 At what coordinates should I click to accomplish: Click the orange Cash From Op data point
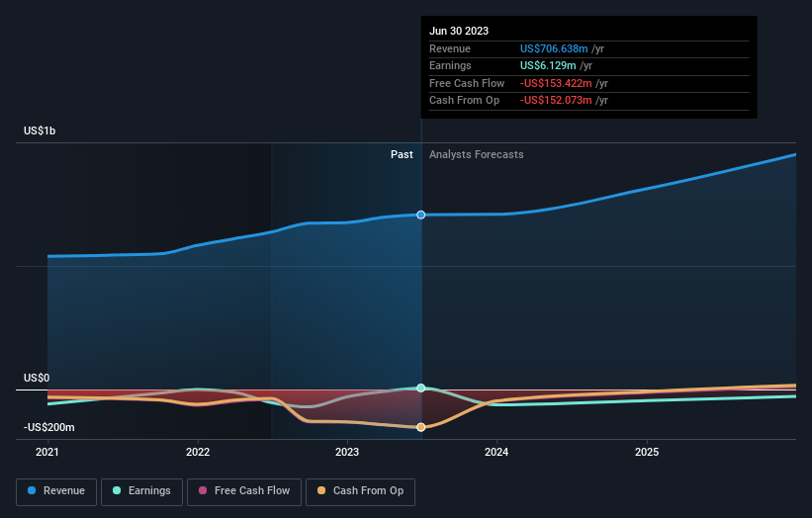click(x=421, y=427)
